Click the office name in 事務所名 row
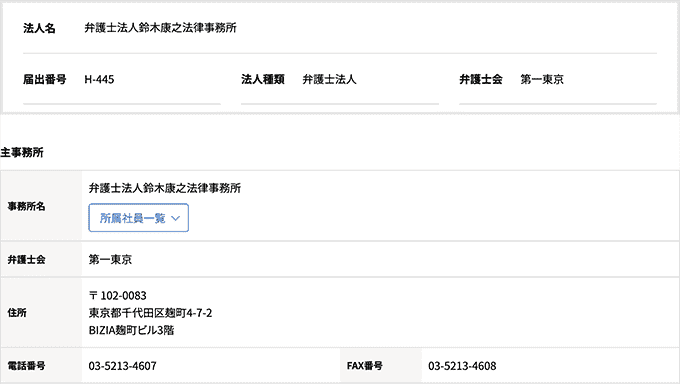The width and height of the screenshot is (680, 384). pyautogui.click(x=165, y=188)
